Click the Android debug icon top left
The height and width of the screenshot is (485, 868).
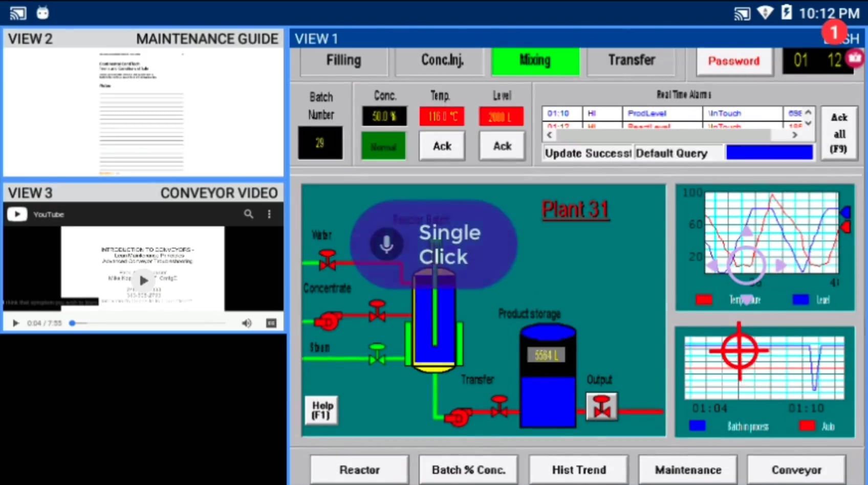click(42, 13)
